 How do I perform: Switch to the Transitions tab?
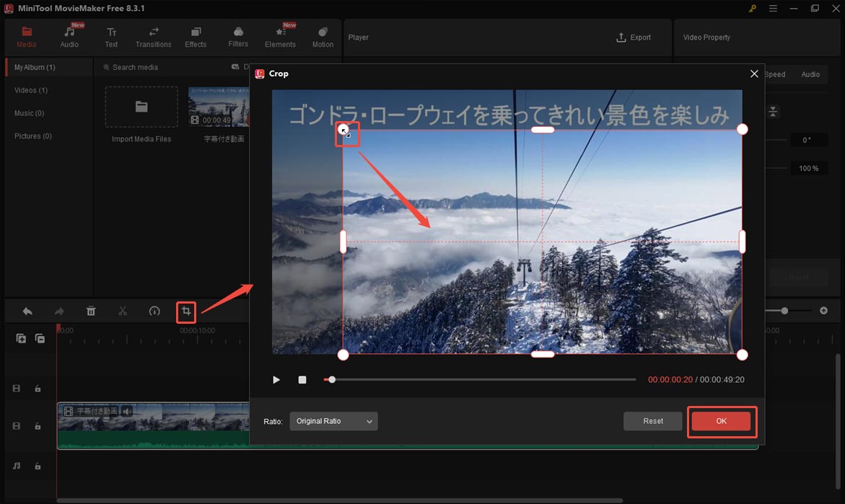[153, 37]
